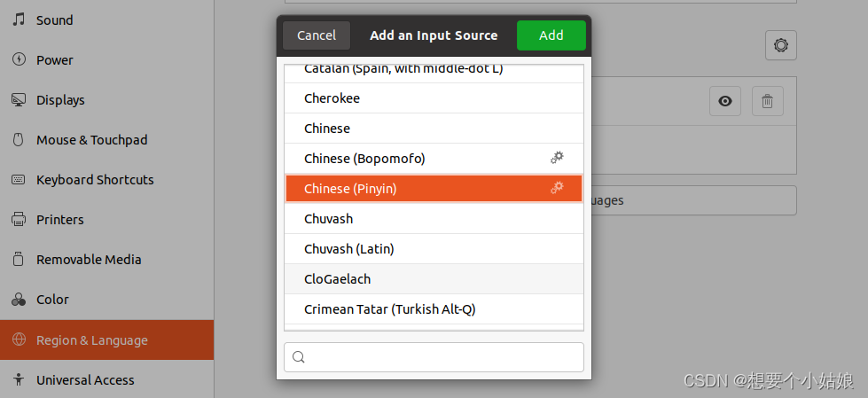Open Keyboard Shortcuts in sidebar
The height and width of the screenshot is (398, 868).
tap(95, 180)
